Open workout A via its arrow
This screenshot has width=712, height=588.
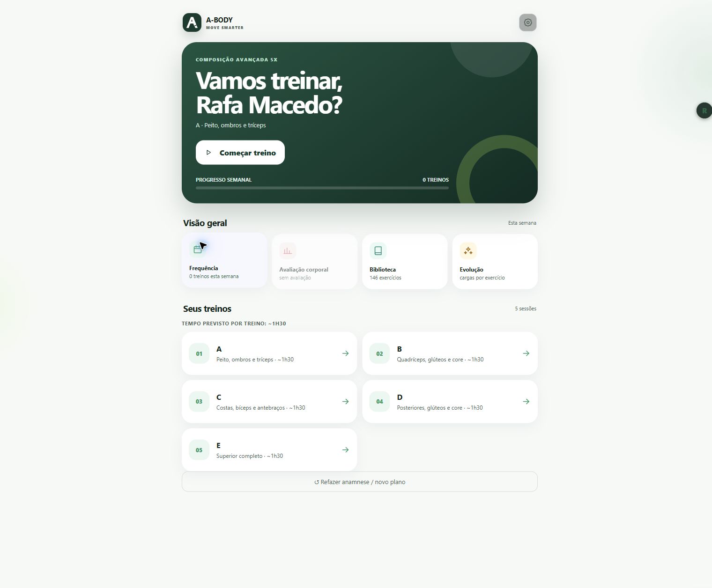(345, 353)
